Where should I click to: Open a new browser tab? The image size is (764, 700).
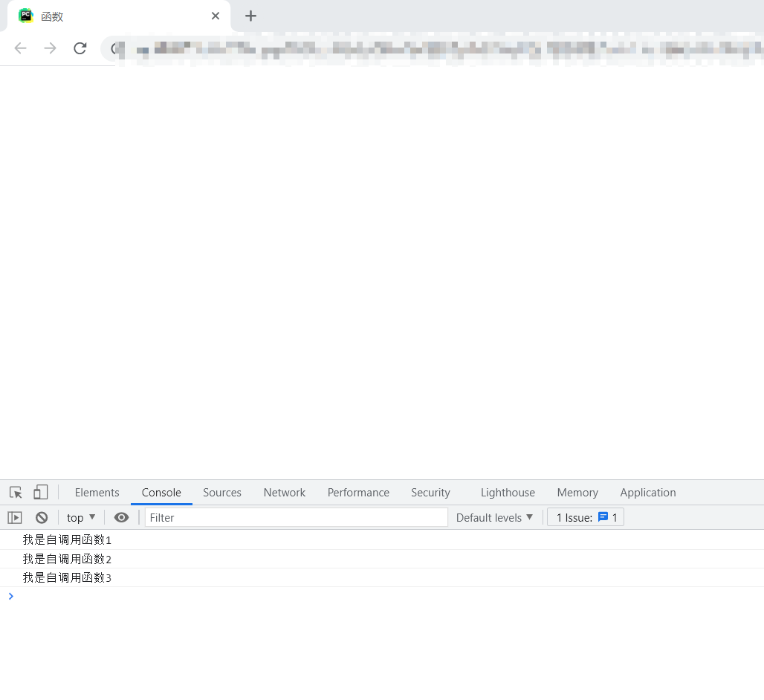(x=250, y=16)
